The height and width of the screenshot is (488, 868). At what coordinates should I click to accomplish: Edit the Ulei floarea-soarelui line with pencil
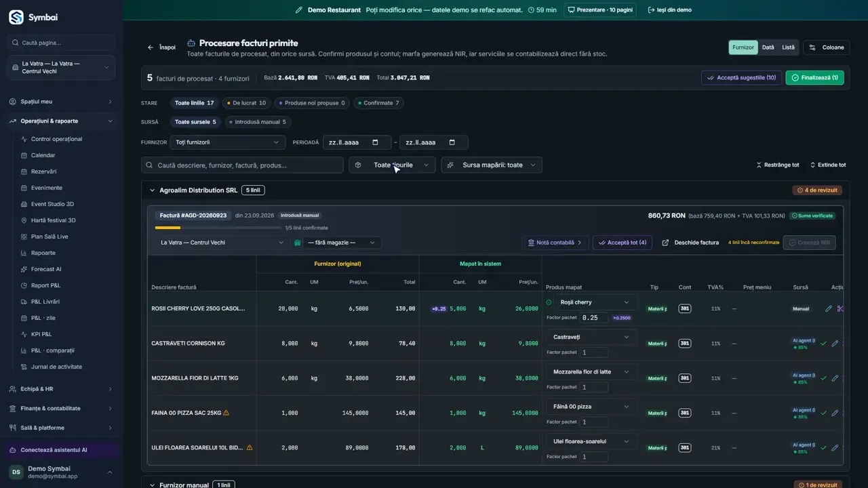click(835, 447)
